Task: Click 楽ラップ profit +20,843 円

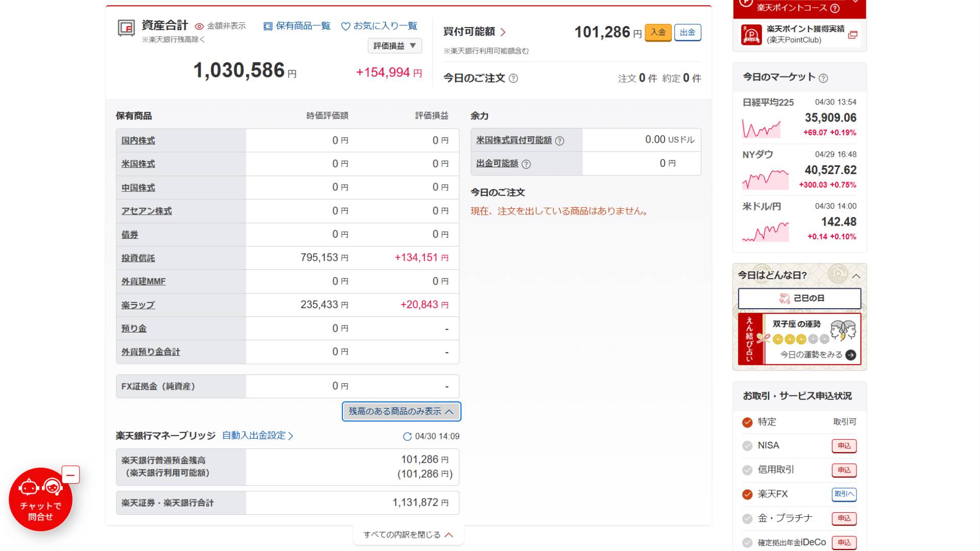Action: pyautogui.click(x=424, y=305)
